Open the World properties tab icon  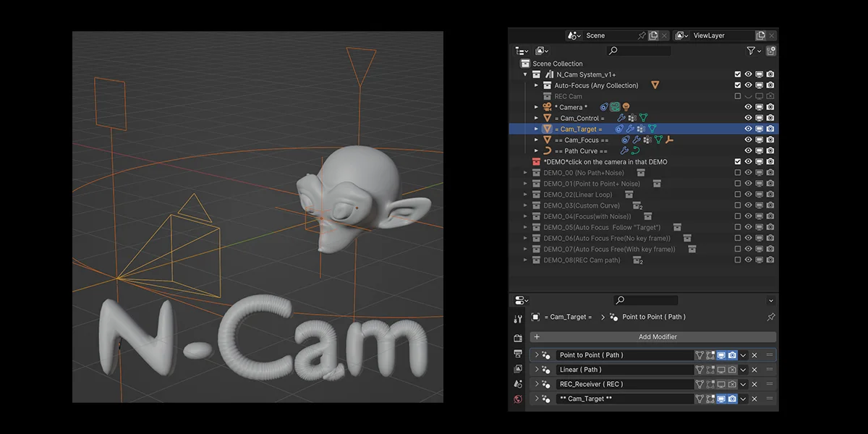tap(518, 399)
